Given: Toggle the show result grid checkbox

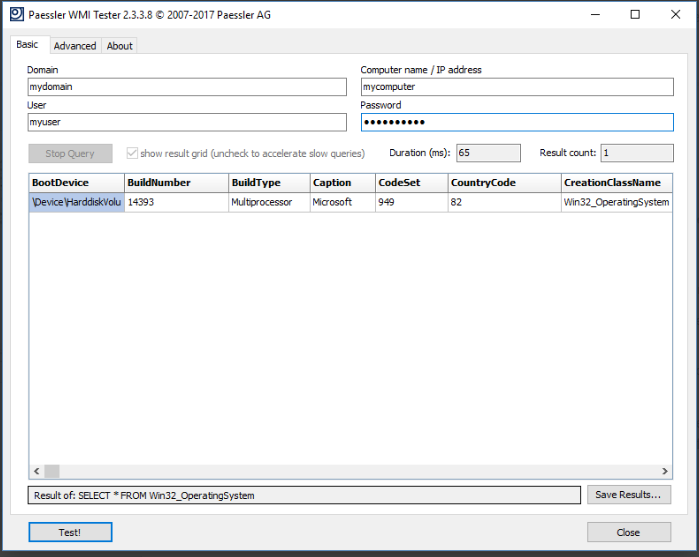Looking at the screenshot, I should click(132, 153).
